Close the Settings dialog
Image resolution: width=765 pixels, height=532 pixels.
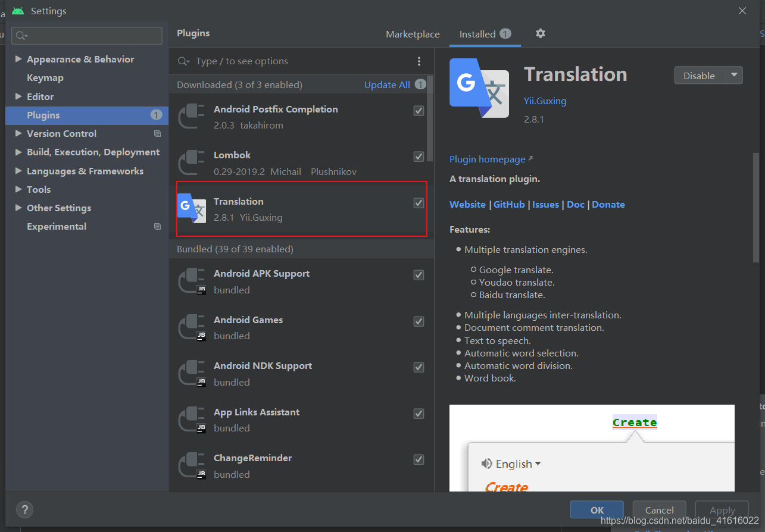tap(742, 11)
